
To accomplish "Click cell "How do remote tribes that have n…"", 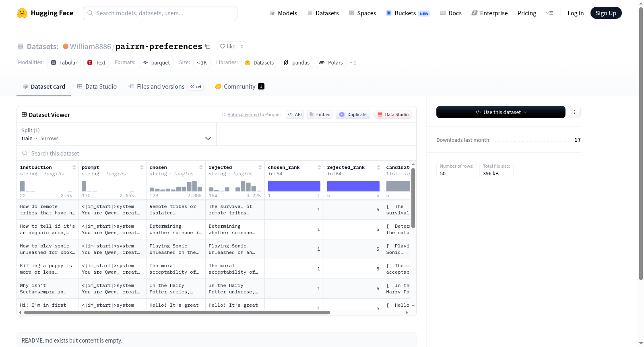I will click(47, 210).
